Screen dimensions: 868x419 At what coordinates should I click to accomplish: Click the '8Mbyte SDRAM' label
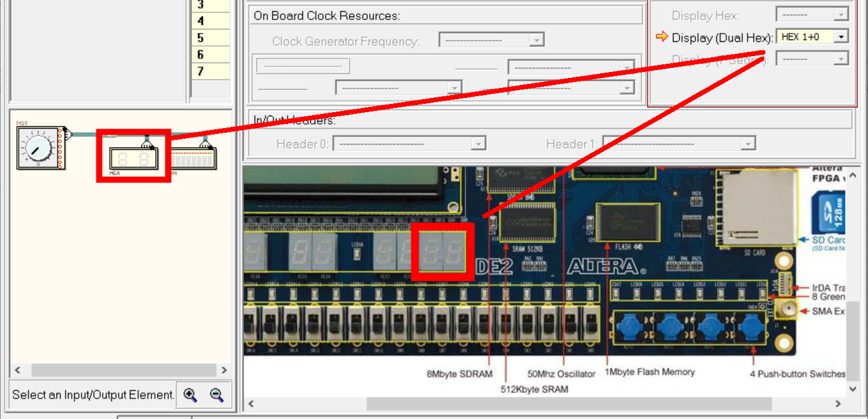pos(459,374)
